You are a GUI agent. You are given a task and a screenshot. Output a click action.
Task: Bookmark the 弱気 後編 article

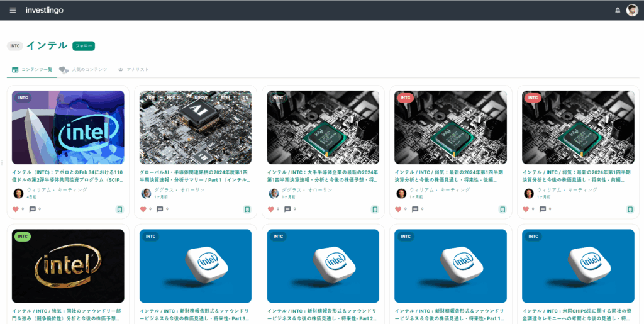(x=502, y=209)
